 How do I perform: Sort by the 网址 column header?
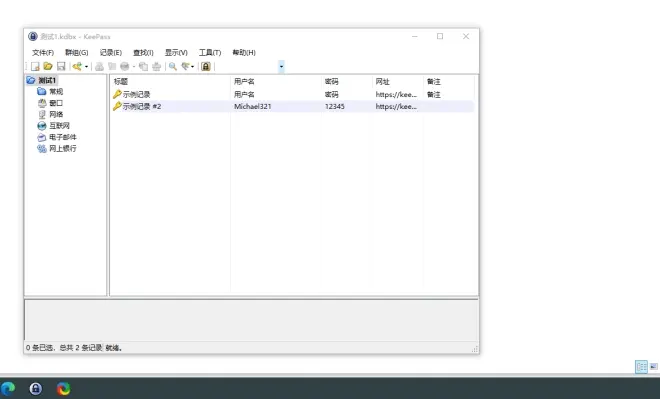[x=398, y=81]
